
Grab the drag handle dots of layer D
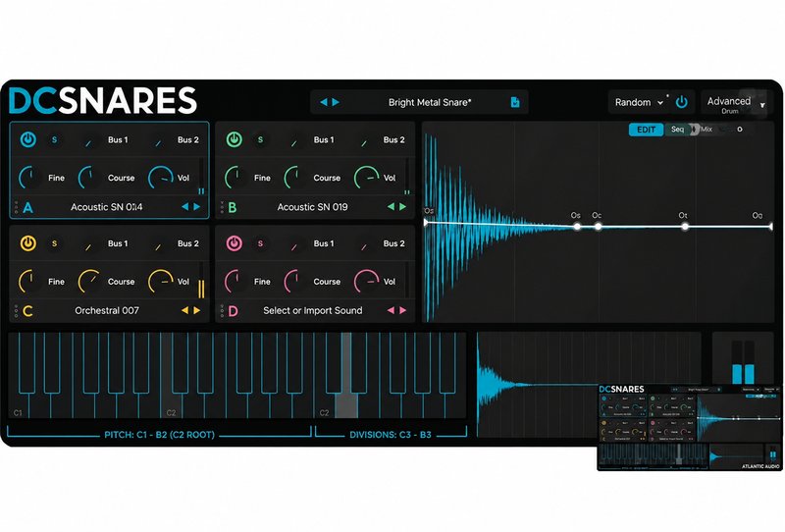[x=222, y=311]
